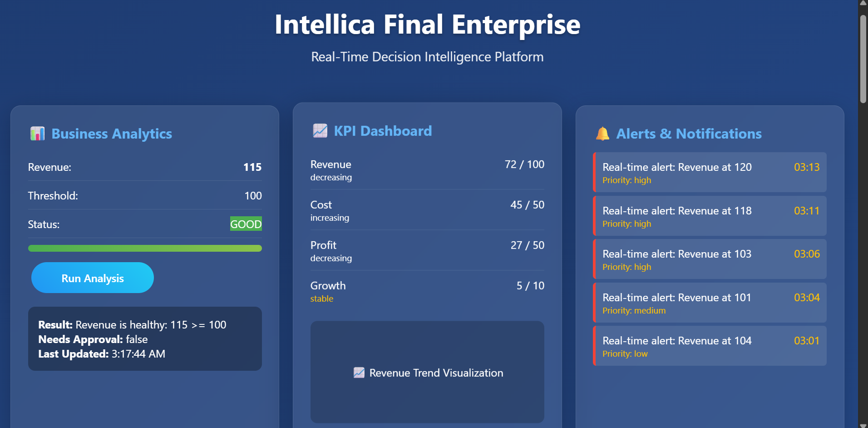This screenshot has height=428, width=868.
Task: Click the Run Analysis button
Action: point(93,278)
